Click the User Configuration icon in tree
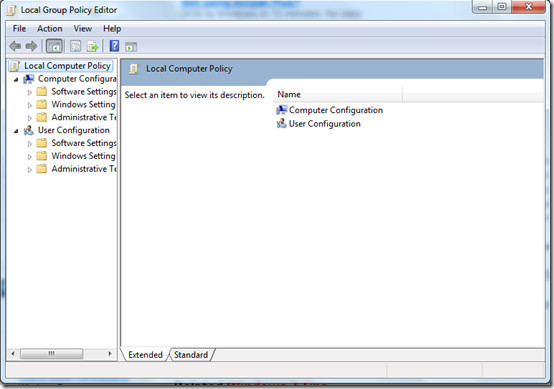The height and width of the screenshot is (389, 554). [29, 130]
